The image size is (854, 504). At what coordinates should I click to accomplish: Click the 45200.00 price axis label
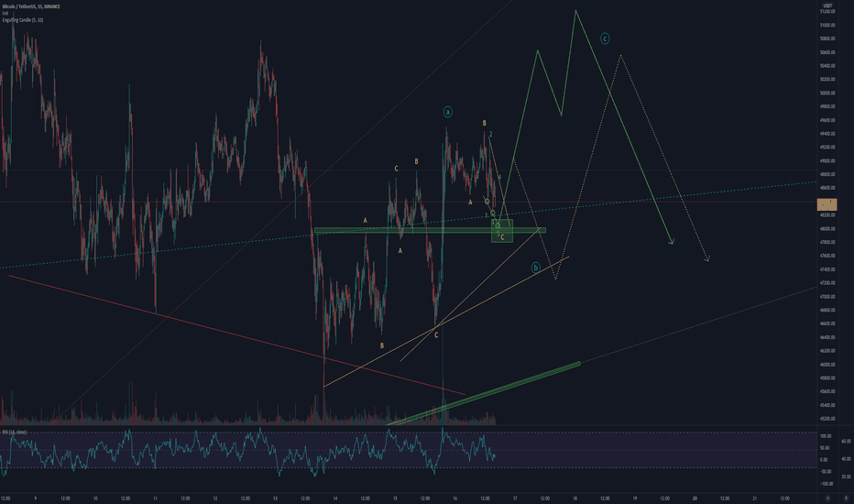(827, 419)
